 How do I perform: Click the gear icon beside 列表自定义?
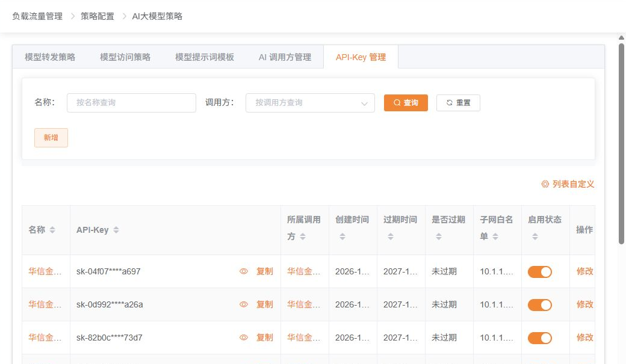545,184
